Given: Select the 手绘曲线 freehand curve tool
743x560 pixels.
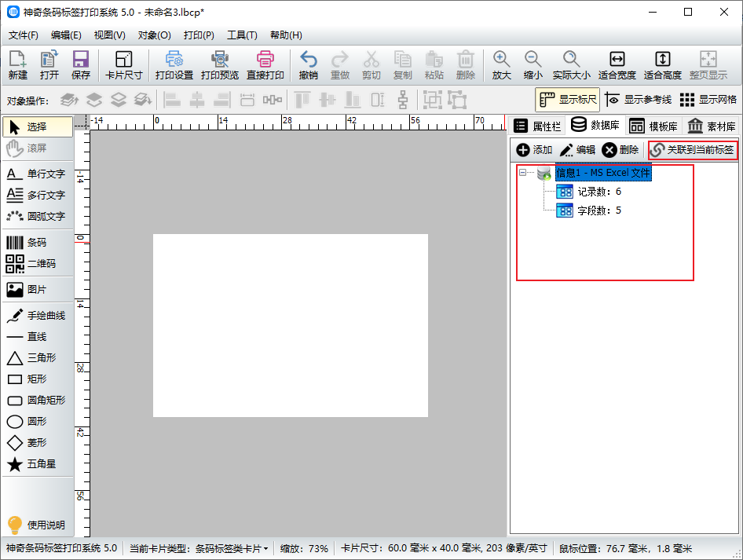Looking at the screenshot, I should 37,316.
